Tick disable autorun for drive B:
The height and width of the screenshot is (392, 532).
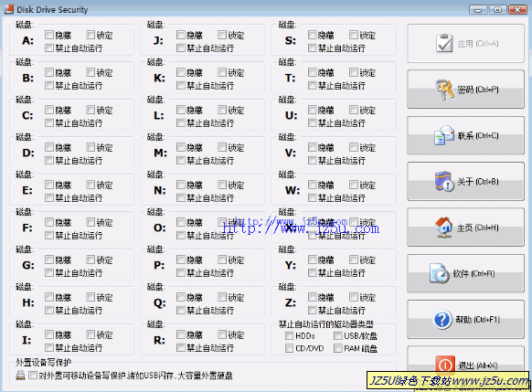pyautogui.click(x=49, y=85)
